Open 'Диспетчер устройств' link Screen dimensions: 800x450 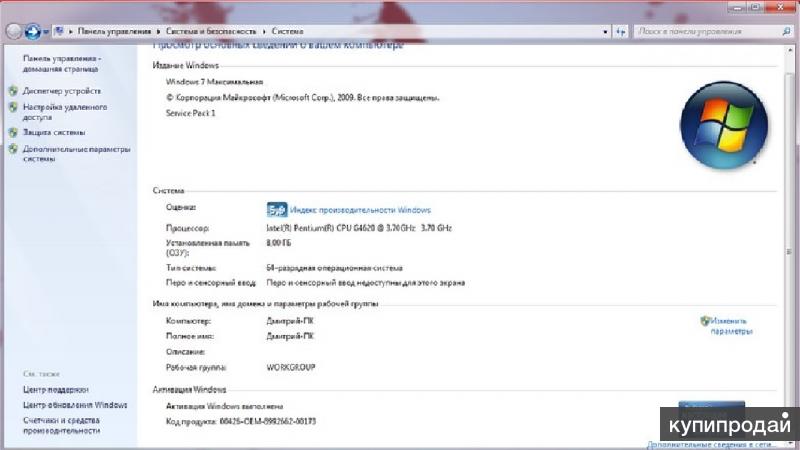(62, 91)
